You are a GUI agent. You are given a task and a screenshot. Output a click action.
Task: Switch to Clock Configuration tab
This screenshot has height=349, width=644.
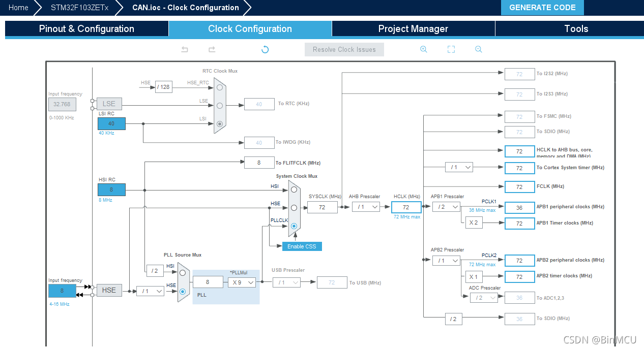click(250, 29)
